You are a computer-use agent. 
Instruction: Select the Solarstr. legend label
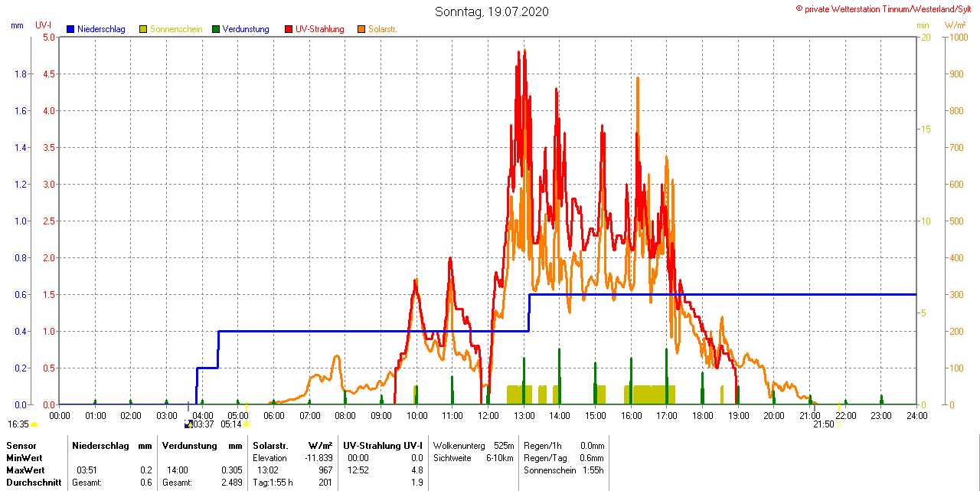(x=382, y=29)
